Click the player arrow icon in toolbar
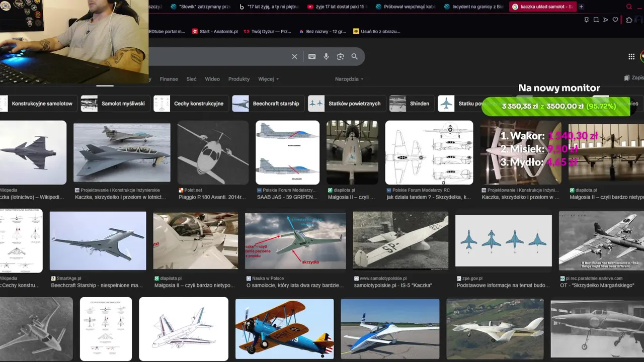 pos(605,20)
